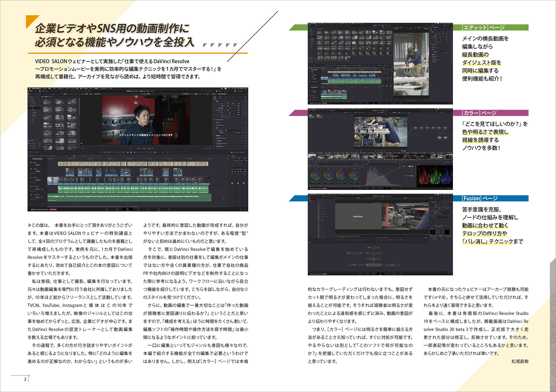Toggle the Crop section enable dot in Inspector
Screen dimensions: 556x392
coord(215,122)
